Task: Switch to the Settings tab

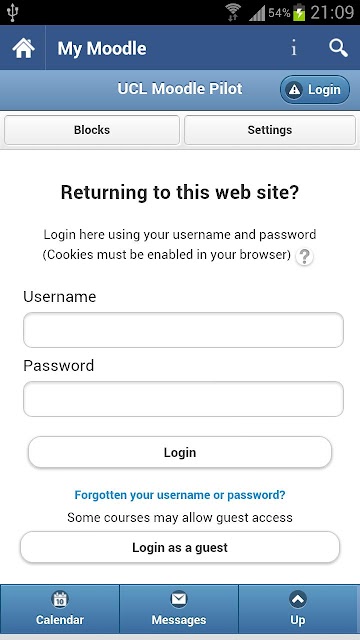Action: 270,130
